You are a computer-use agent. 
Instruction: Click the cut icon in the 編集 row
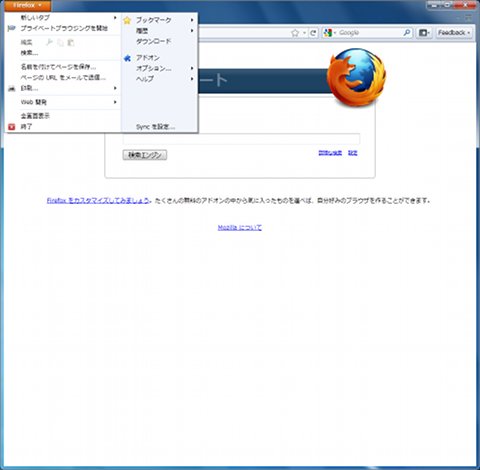click(49, 42)
